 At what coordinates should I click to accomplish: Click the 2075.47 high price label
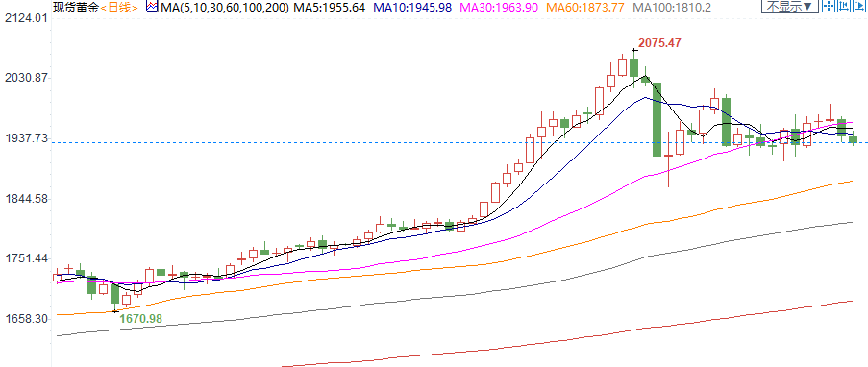(659, 42)
